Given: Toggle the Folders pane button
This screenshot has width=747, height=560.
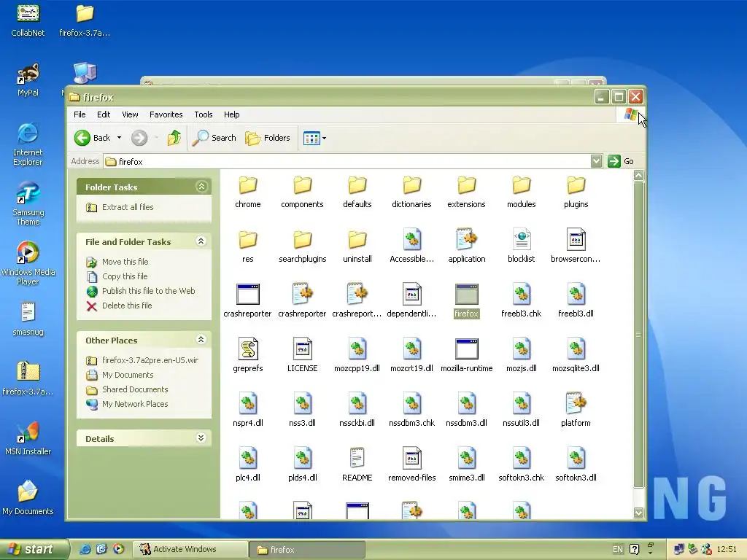Looking at the screenshot, I should [x=268, y=138].
